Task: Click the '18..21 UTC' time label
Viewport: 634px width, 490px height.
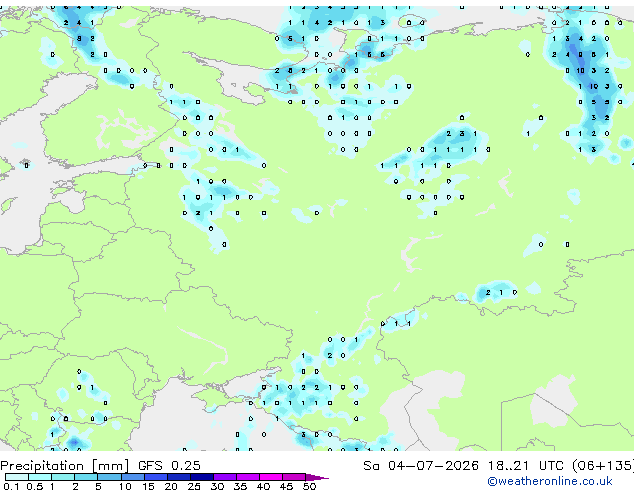Action: (x=525, y=466)
